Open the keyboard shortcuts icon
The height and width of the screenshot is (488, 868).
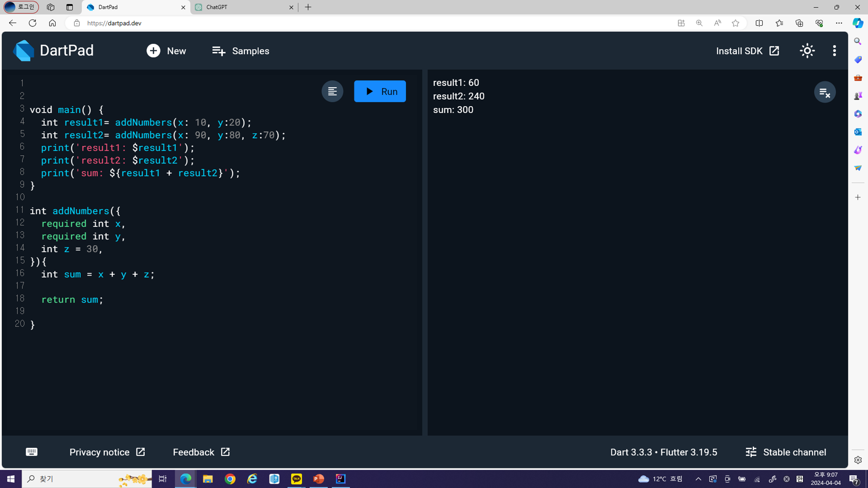[x=32, y=452]
